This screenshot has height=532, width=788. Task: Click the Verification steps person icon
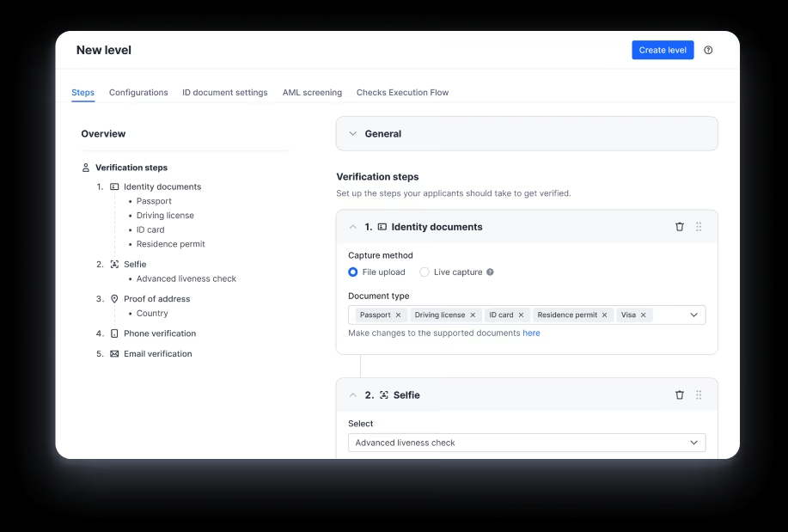pyautogui.click(x=85, y=168)
